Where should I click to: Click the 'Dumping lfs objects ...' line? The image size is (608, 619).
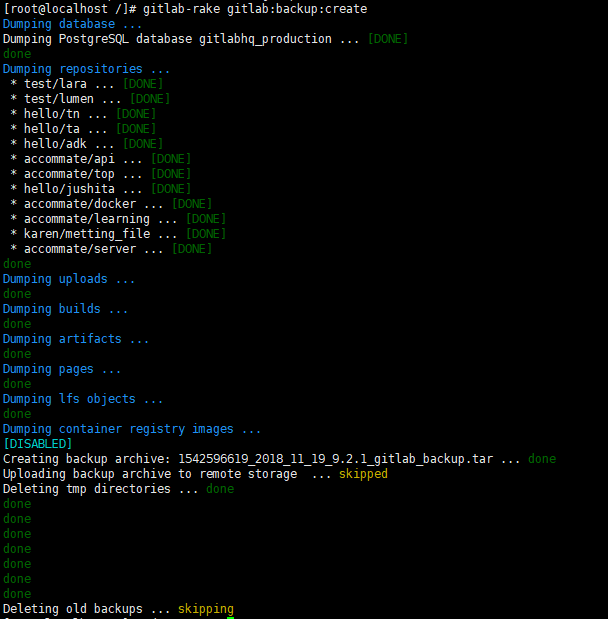click(x=83, y=399)
